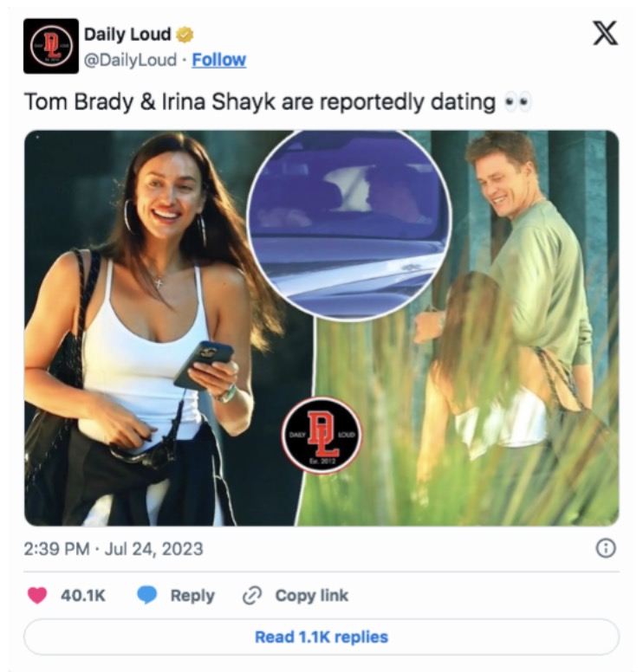Viewport: 643px width, 672px height.
Task: Open the 2:39 PM Jul 24, 2023 timestamp
Action: click(x=114, y=549)
